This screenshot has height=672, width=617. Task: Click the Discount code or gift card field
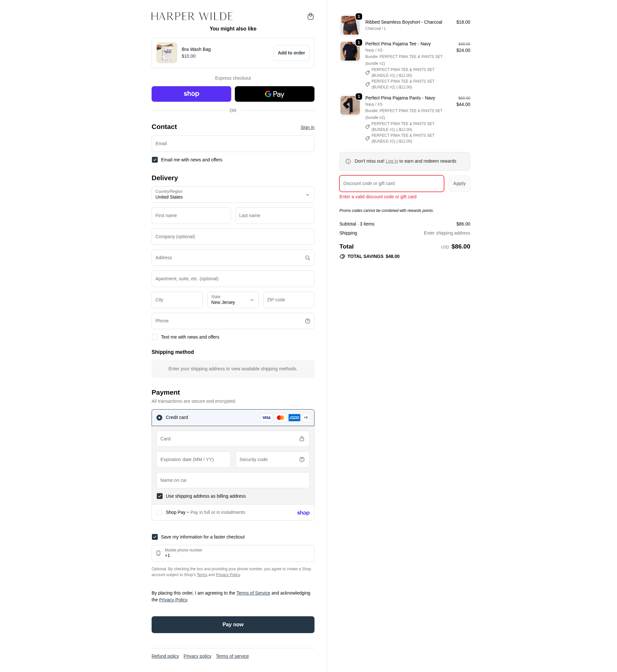pos(392,183)
